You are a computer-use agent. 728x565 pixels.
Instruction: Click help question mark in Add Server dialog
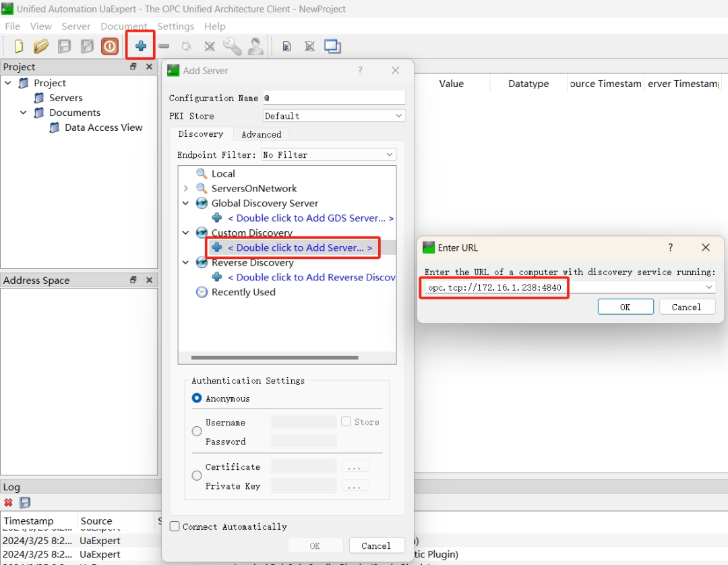point(360,70)
